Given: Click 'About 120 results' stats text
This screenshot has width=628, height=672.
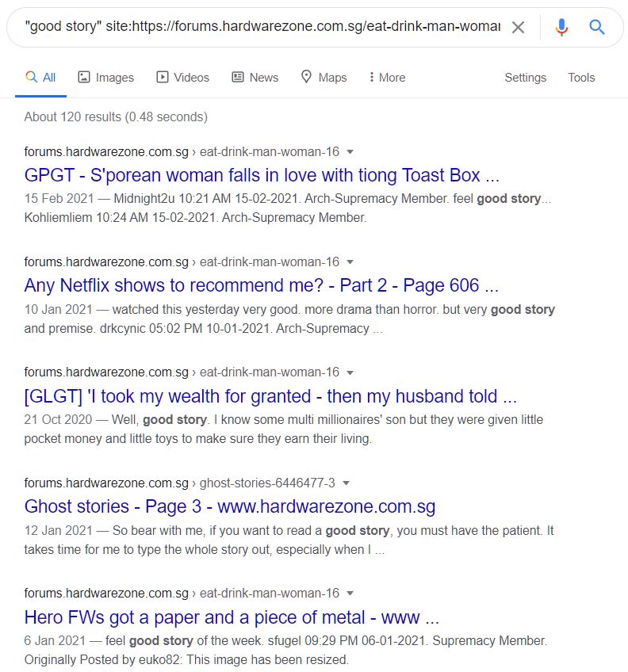Looking at the screenshot, I should [x=116, y=116].
